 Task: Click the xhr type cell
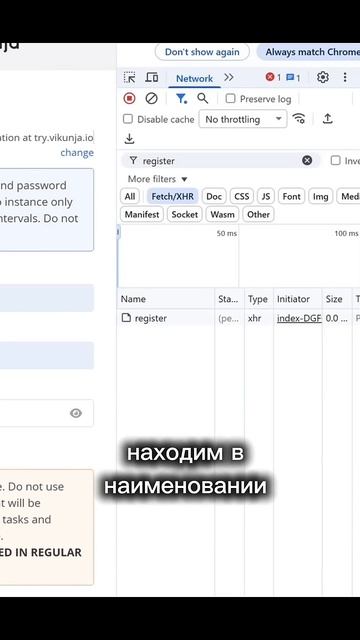click(x=254, y=318)
